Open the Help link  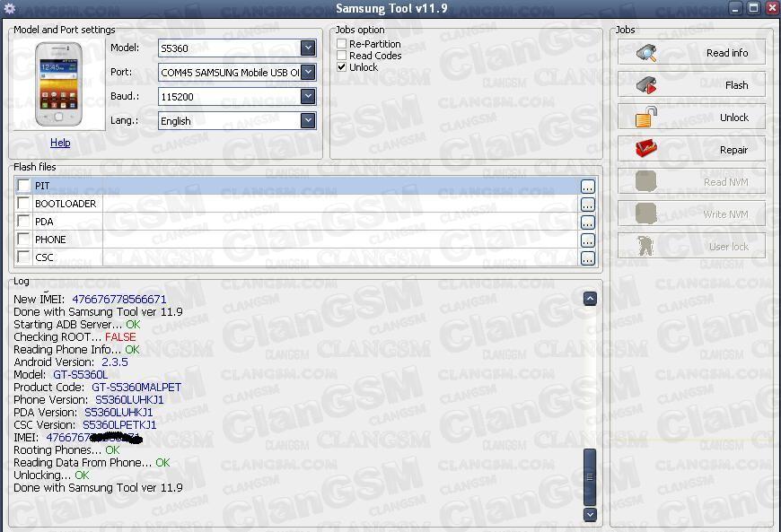(60, 143)
